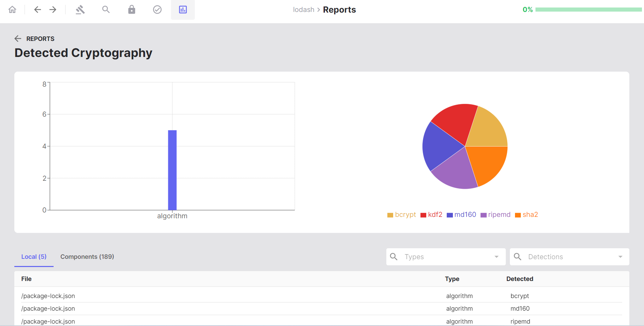Click the Detected Cryptography heading
The image size is (644, 326).
[83, 53]
